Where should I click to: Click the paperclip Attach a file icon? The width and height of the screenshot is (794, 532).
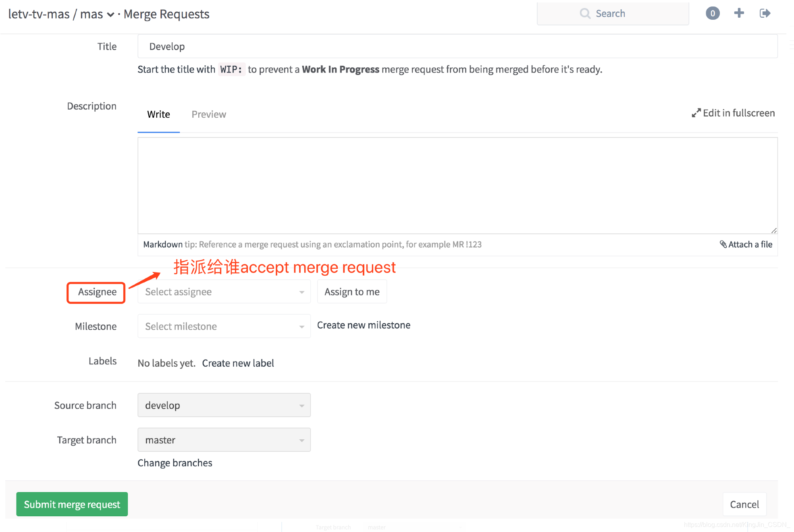coord(723,244)
